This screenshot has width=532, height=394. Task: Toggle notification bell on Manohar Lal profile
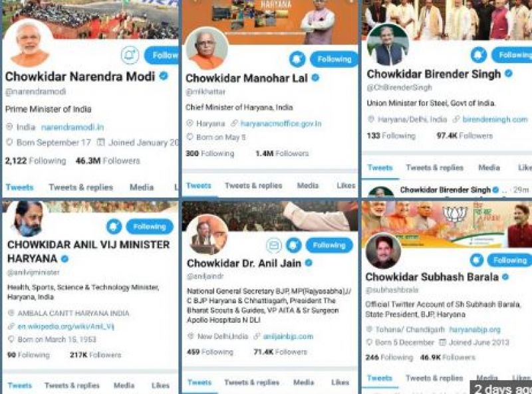point(297,60)
